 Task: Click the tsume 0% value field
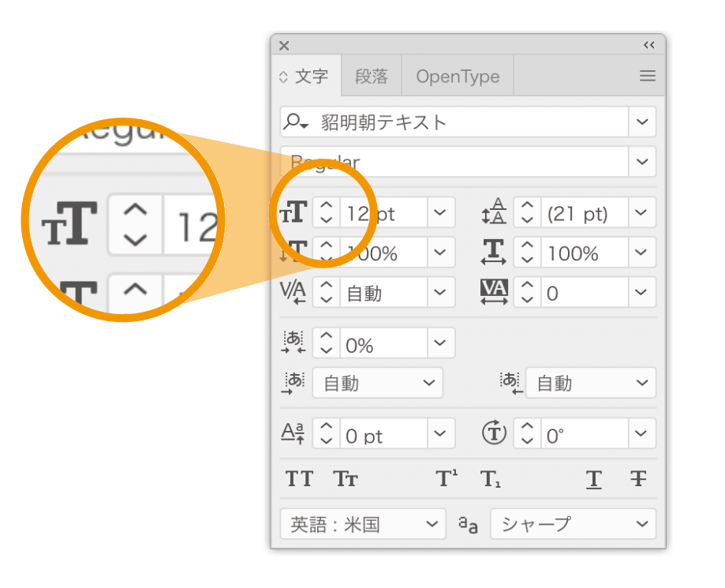click(x=383, y=343)
